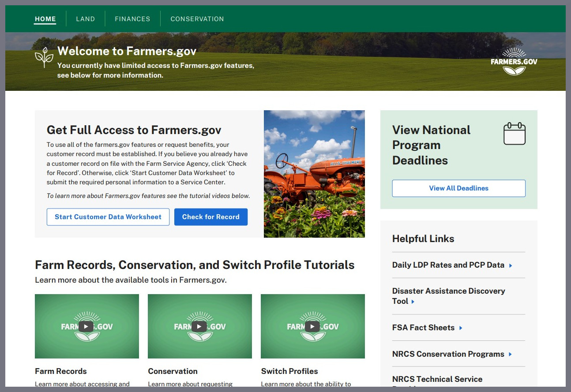571x392 pixels.
Task: Click arrow beside FSA Fact Sheets
Action: pos(461,328)
